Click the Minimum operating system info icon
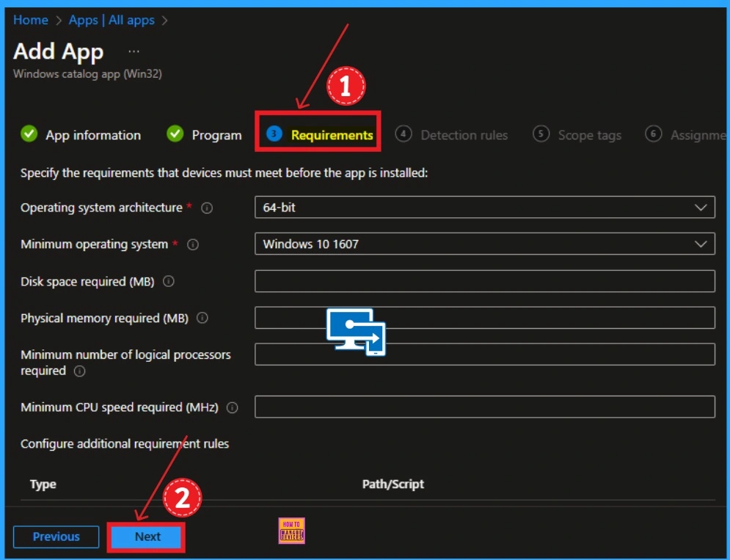 tap(193, 244)
